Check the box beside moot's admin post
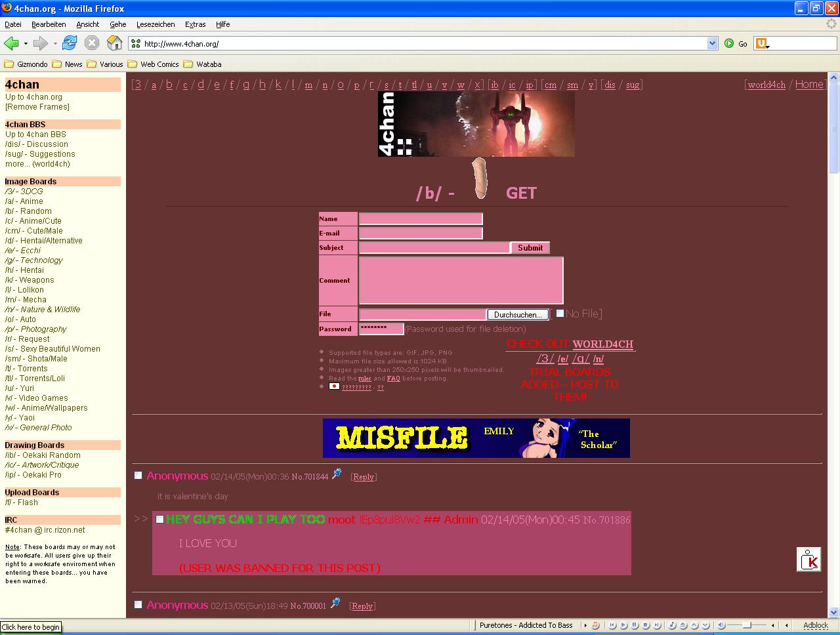Image resolution: width=840 pixels, height=635 pixels. pos(159,520)
